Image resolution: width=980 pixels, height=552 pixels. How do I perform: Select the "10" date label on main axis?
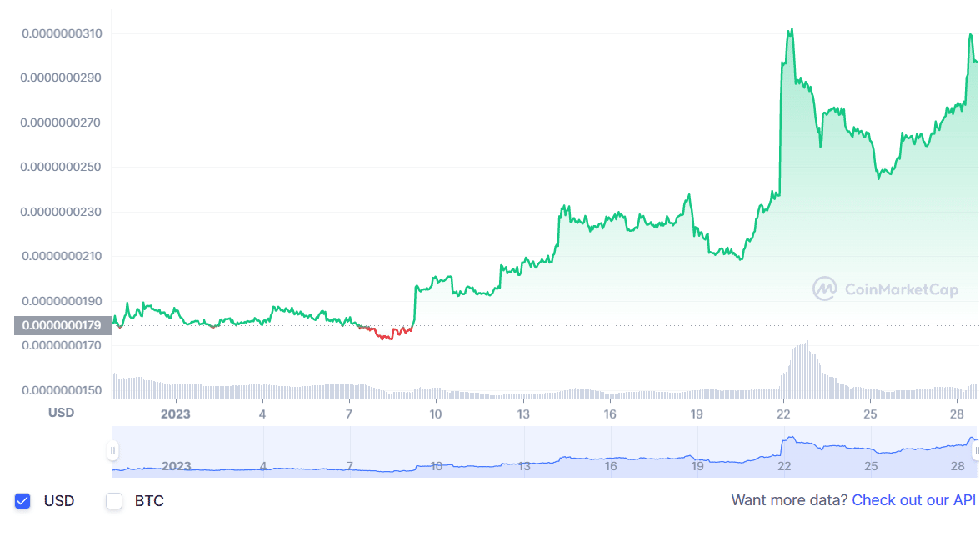[x=435, y=414]
